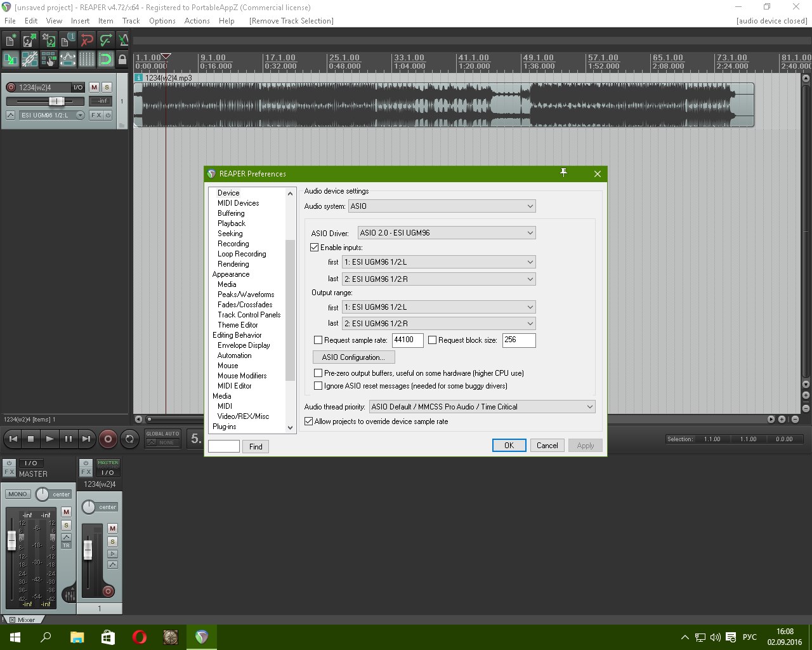Toggle ripple editing toolbar icon
This screenshot has height=650, width=812.
tap(48, 60)
